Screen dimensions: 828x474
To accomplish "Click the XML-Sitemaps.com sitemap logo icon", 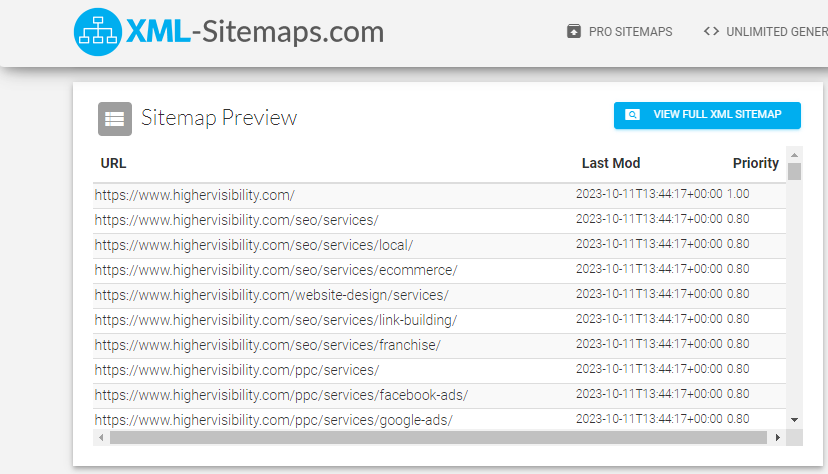I will pyautogui.click(x=98, y=32).
